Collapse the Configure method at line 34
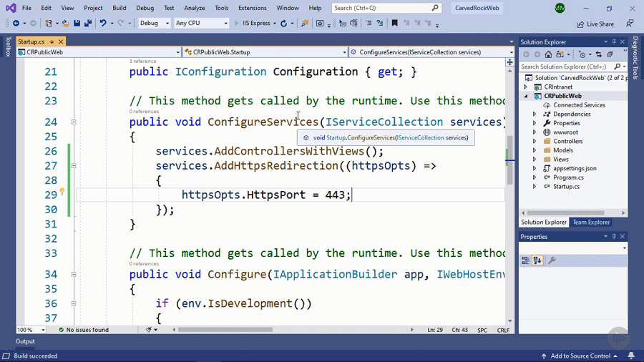This screenshot has width=644, height=362. point(74,274)
